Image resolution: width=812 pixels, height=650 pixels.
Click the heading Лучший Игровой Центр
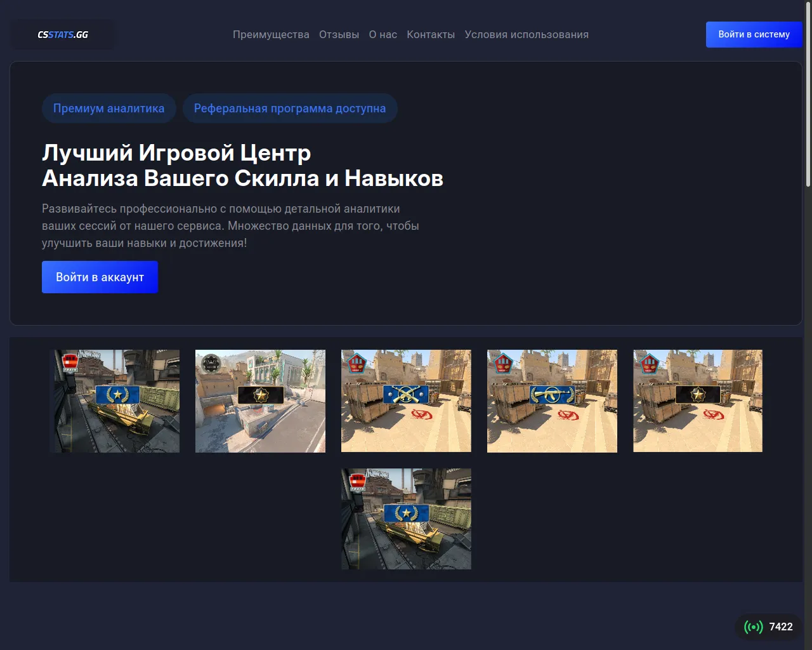pyautogui.click(x=176, y=153)
